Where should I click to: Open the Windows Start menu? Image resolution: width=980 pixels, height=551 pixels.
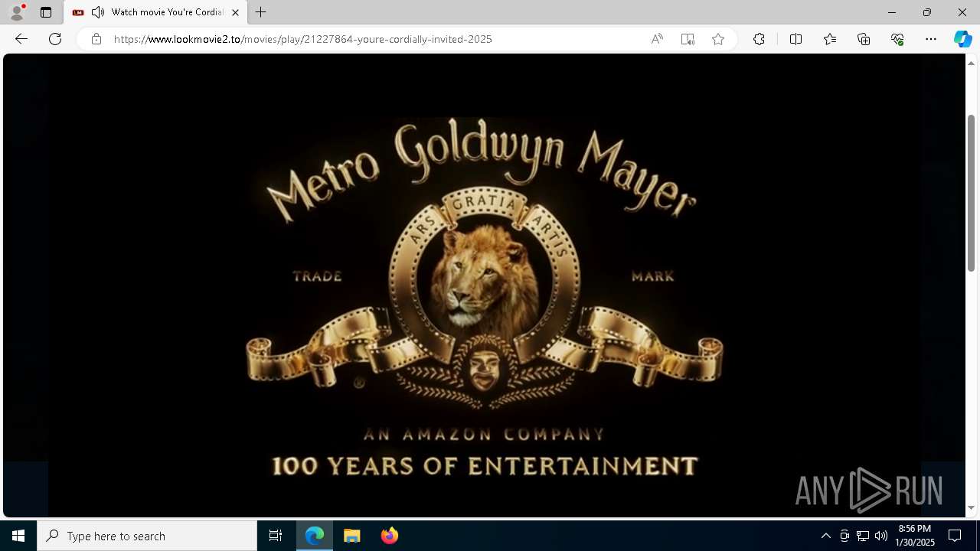tap(18, 536)
